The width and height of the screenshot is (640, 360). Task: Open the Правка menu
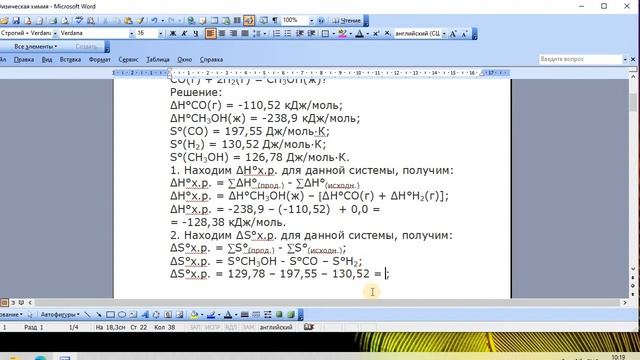click(24, 60)
